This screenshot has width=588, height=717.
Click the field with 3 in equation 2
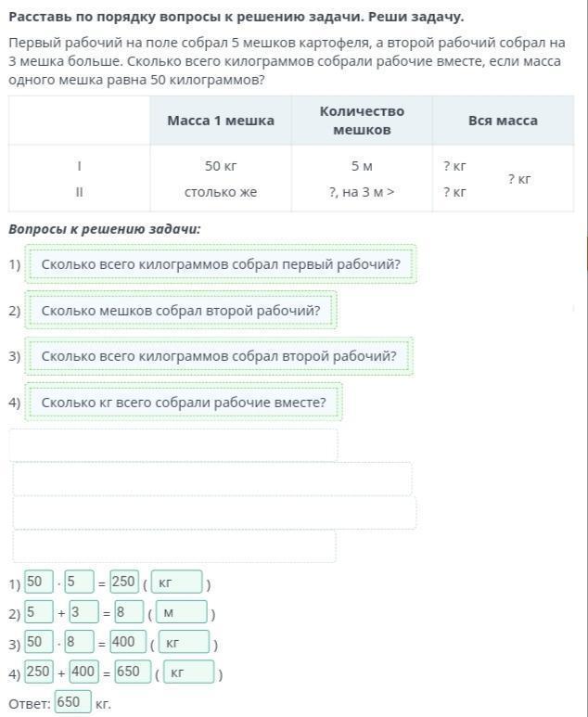tap(83, 612)
